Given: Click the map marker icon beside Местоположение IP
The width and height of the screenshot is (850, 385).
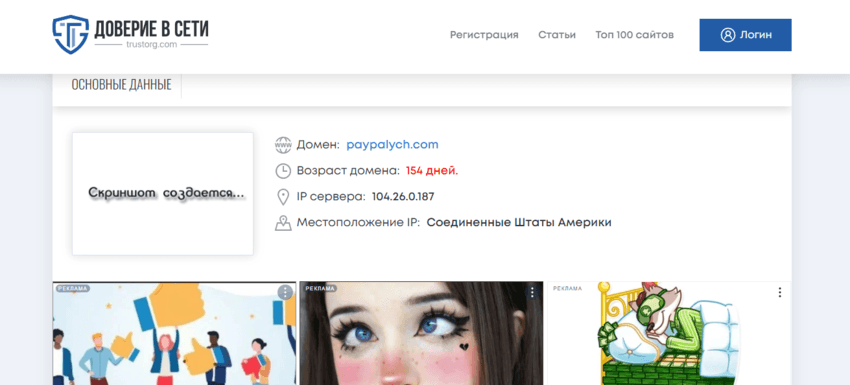Looking at the screenshot, I should coord(283,223).
